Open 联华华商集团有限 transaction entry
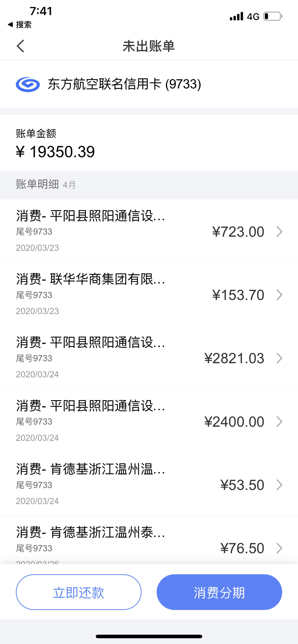This screenshot has width=298, height=644. pyautogui.click(x=149, y=294)
